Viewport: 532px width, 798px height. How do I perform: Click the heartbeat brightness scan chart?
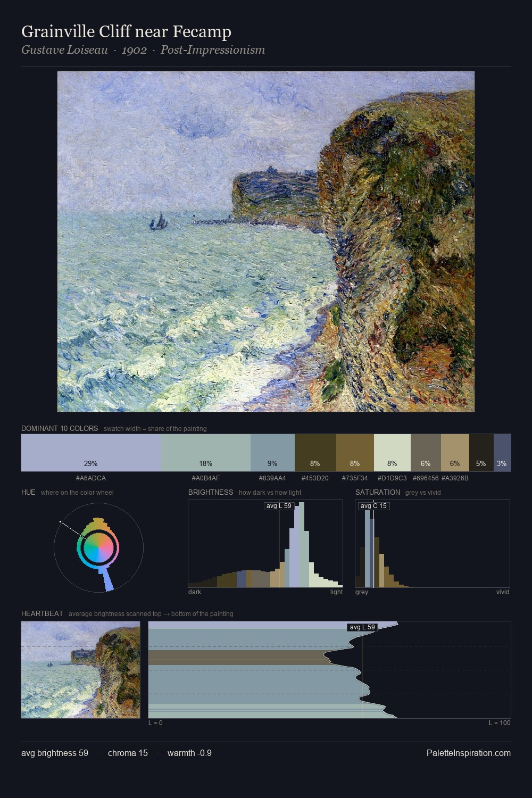(x=329, y=670)
